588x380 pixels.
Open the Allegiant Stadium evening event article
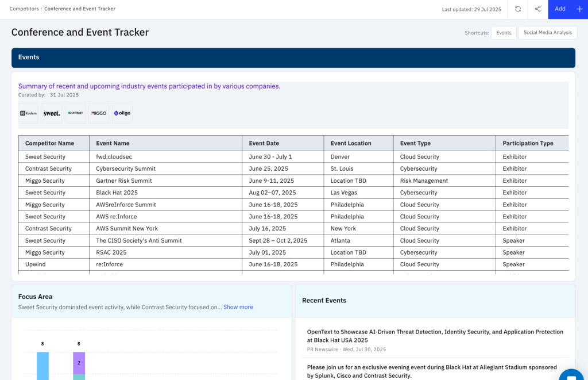432,371
